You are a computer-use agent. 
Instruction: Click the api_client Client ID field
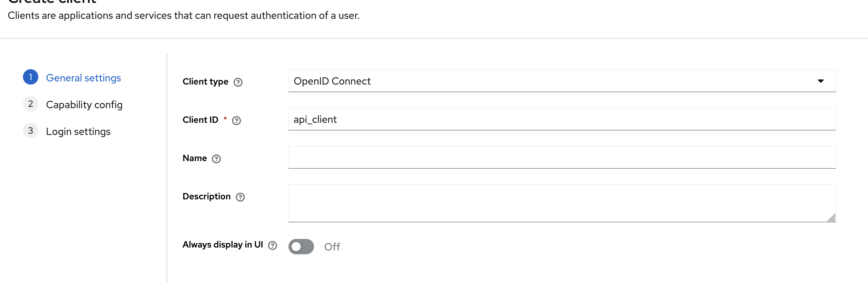[562, 119]
